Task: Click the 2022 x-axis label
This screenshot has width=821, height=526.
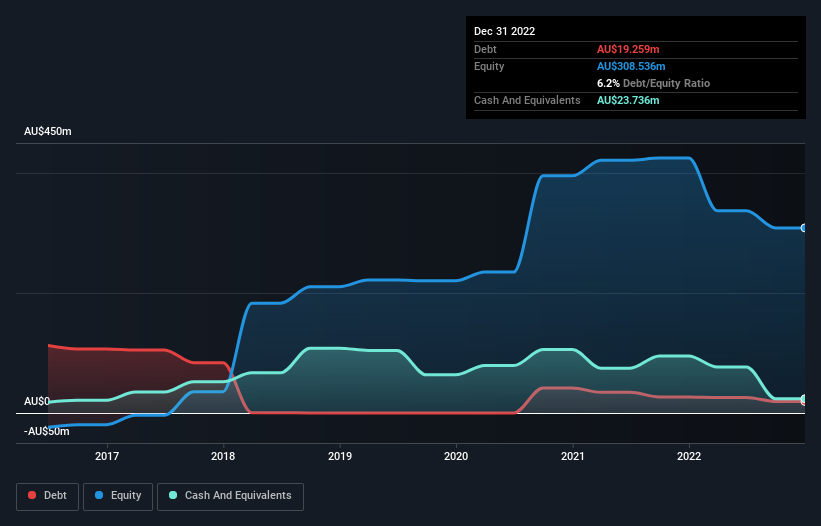Action: [x=689, y=456]
